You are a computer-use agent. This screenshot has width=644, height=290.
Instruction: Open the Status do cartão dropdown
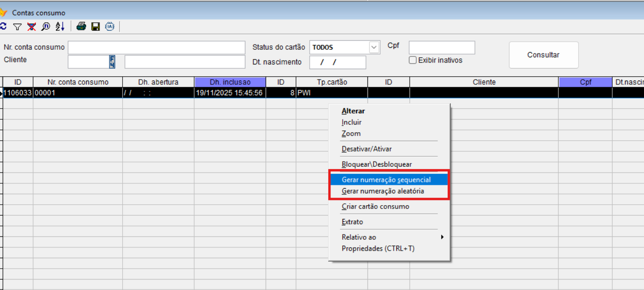(x=374, y=47)
